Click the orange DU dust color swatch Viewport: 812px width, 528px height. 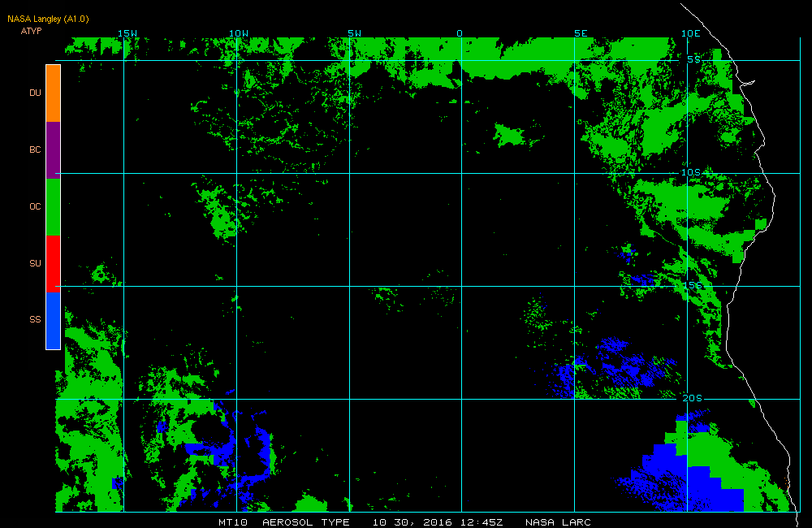54,93
